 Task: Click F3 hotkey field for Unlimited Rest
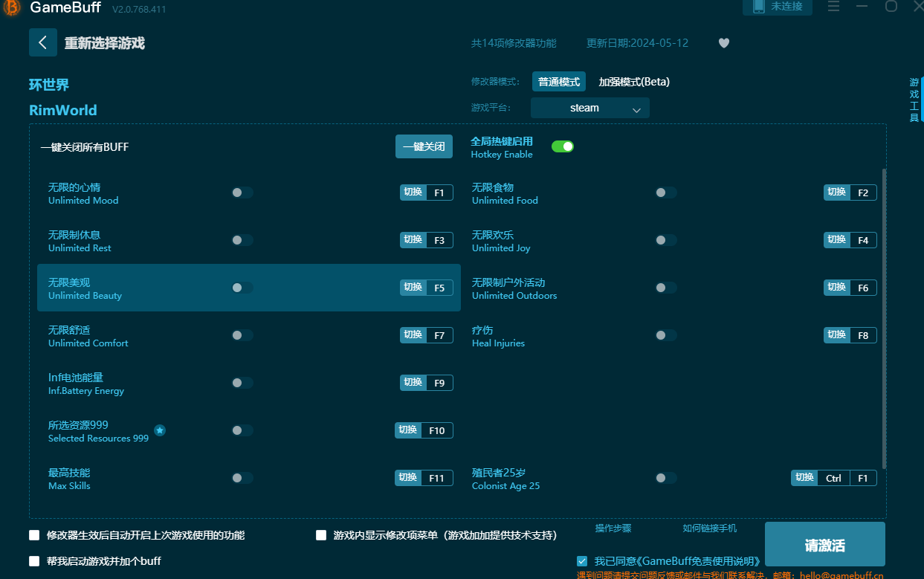tap(439, 240)
